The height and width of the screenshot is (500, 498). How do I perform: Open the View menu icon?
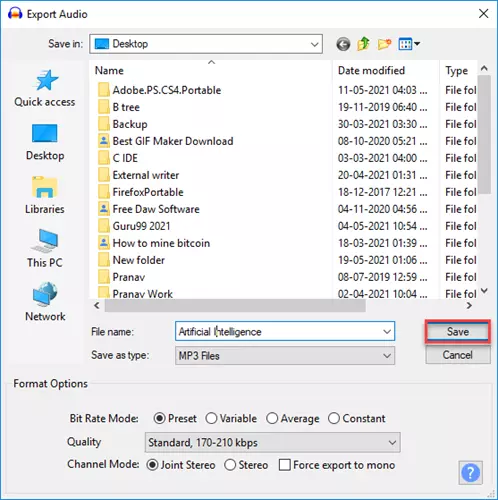[x=409, y=44]
